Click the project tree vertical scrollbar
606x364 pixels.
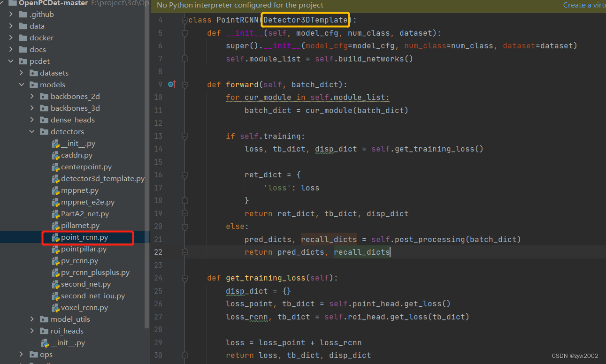147,164
